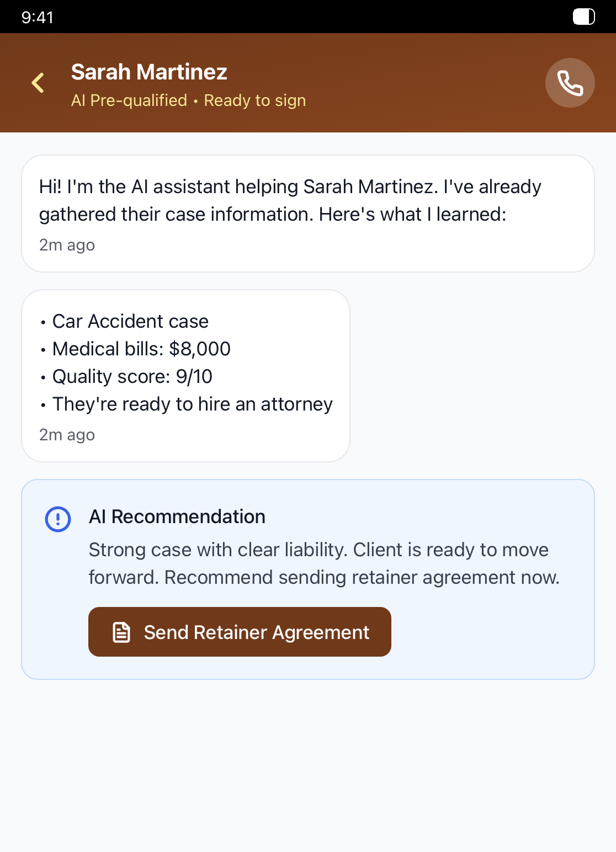Viewport: 616px width, 852px height.
Task: Tap the back arrow to return to conversations
Action: (x=38, y=82)
